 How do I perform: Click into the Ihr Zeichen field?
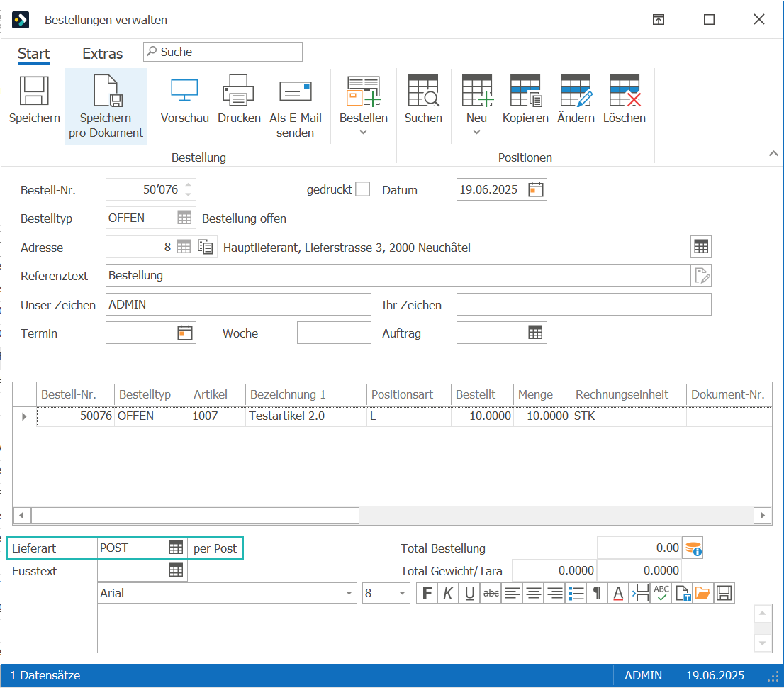point(583,305)
